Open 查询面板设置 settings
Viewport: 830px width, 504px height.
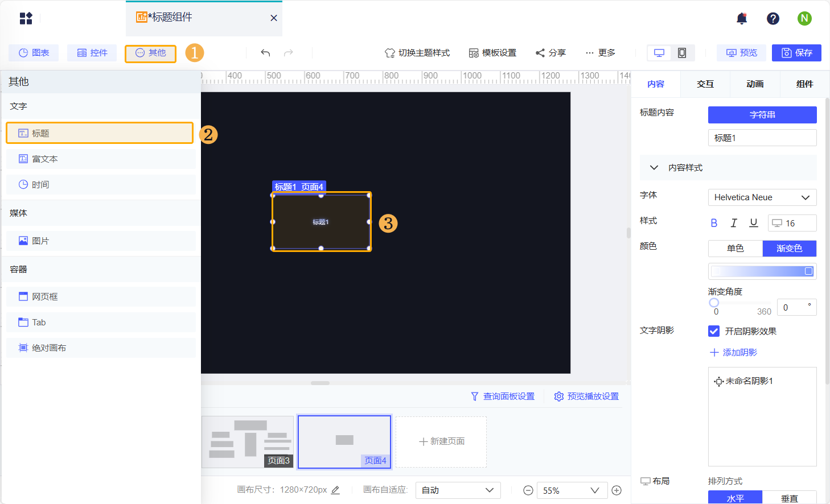503,396
